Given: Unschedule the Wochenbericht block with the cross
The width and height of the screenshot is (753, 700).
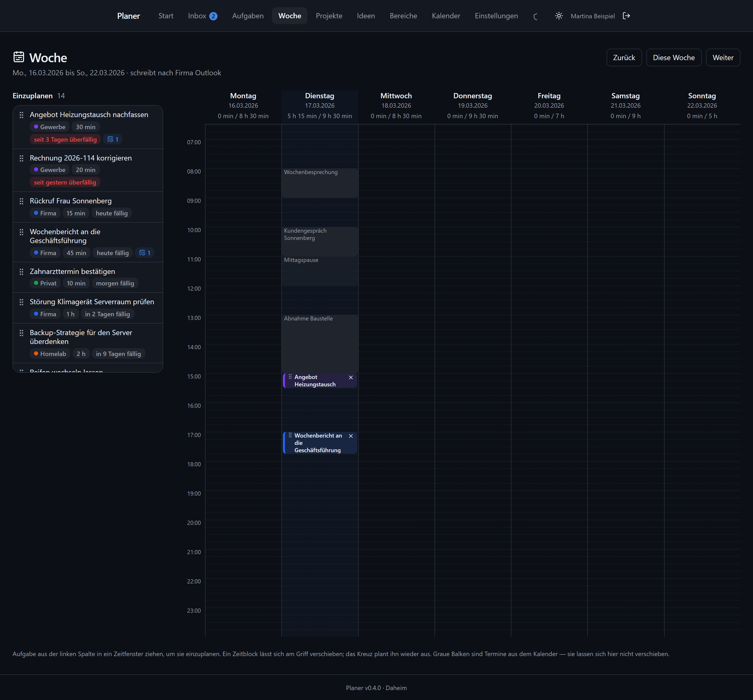Looking at the screenshot, I should pyautogui.click(x=351, y=436).
